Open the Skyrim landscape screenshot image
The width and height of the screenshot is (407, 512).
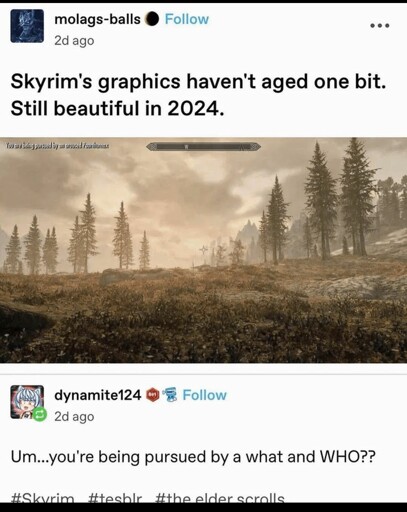coord(203,250)
